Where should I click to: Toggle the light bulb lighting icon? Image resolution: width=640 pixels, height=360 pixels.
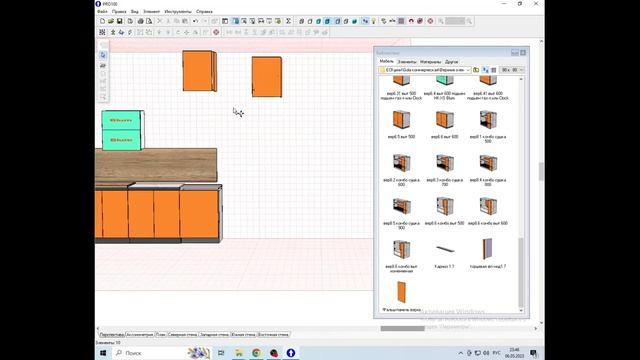click(x=373, y=21)
